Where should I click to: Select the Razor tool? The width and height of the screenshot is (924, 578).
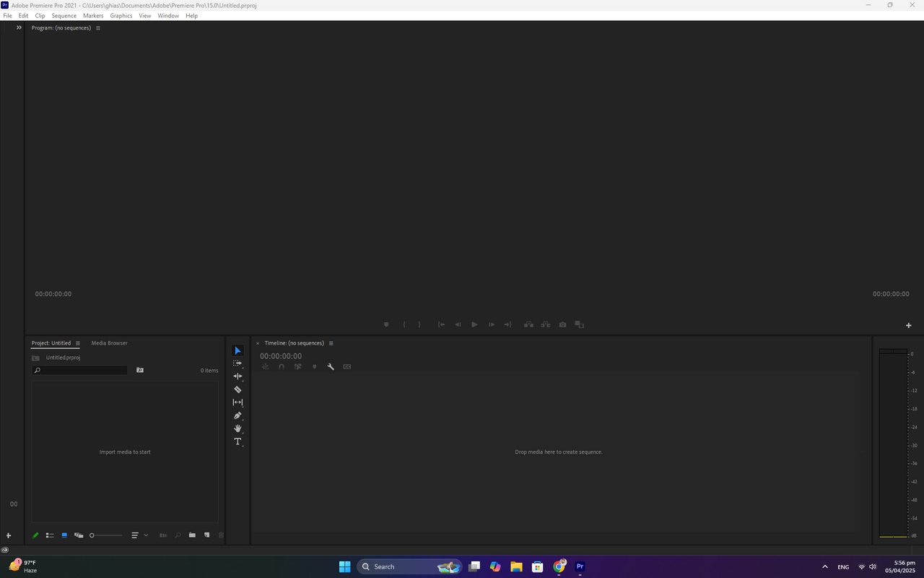pos(237,389)
